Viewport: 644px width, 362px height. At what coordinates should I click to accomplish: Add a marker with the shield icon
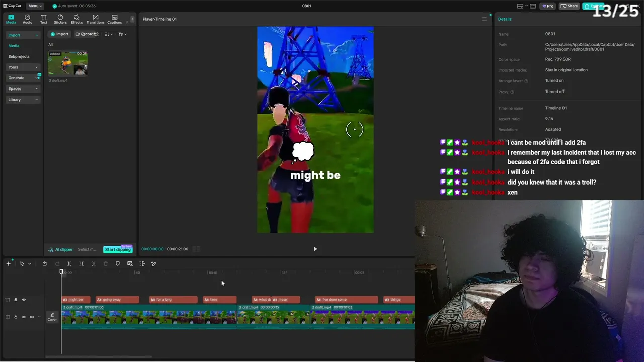(x=118, y=263)
